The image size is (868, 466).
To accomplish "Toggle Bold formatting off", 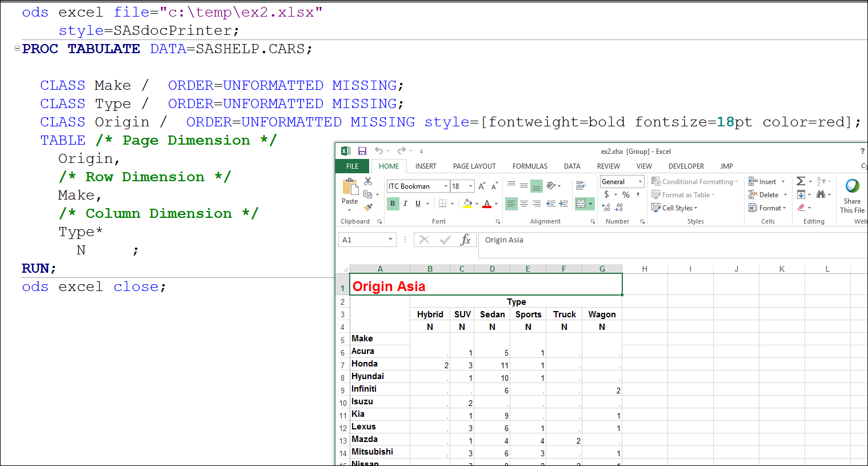I will (393, 204).
